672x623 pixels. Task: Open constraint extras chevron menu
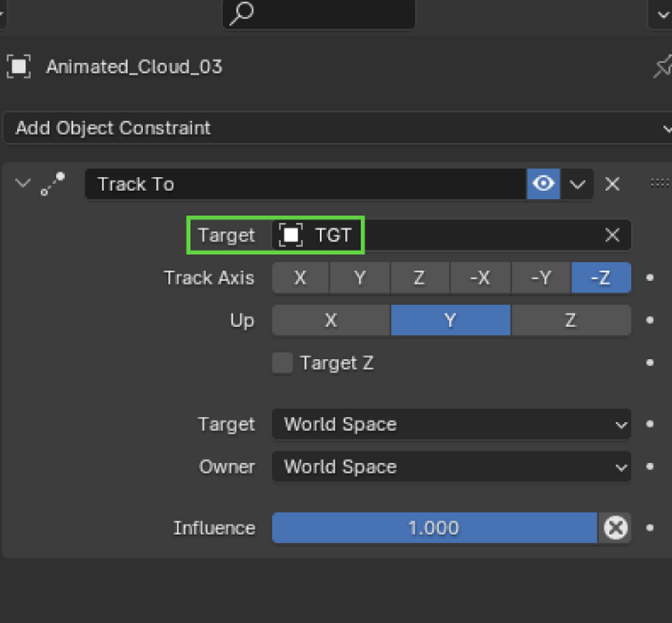pos(577,184)
